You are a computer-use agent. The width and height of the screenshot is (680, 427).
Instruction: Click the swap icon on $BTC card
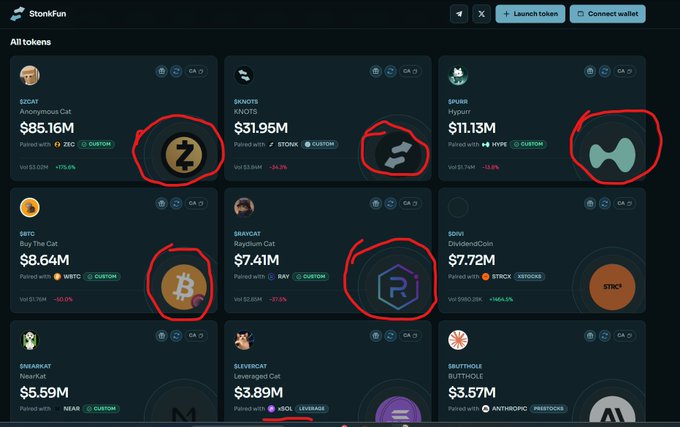(176, 203)
